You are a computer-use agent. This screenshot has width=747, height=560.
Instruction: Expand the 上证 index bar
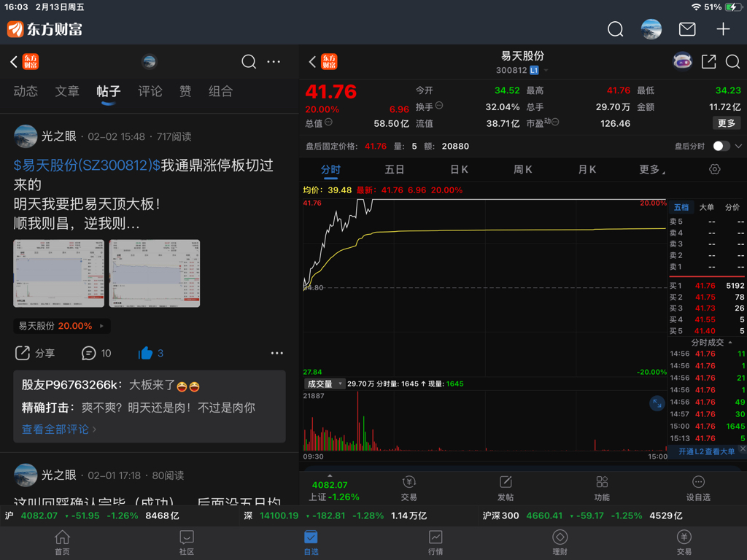pos(330,475)
